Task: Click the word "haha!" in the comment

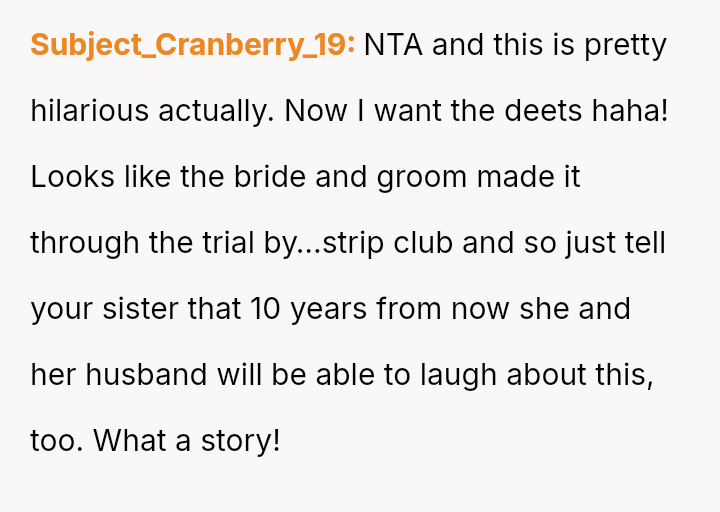Action: coord(630,111)
